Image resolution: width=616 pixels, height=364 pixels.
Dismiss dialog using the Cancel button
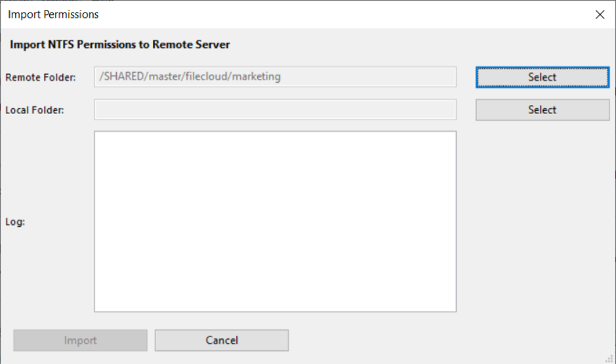coord(222,340)
